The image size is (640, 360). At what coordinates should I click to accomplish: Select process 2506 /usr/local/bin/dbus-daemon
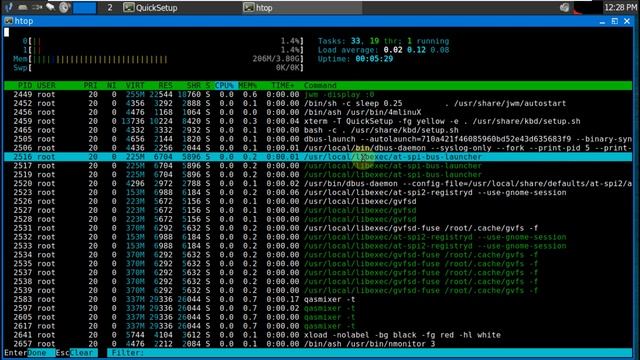pos(318,148)
